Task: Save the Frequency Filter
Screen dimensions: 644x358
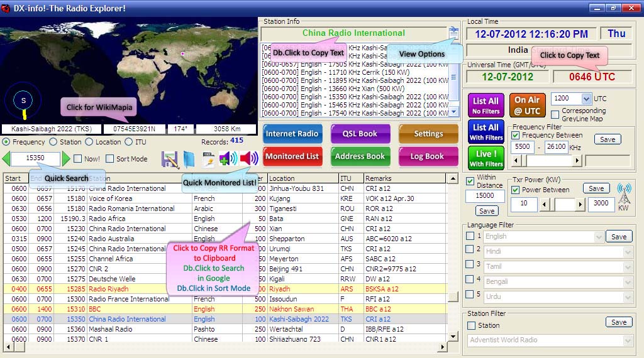Action: point(608,139)
